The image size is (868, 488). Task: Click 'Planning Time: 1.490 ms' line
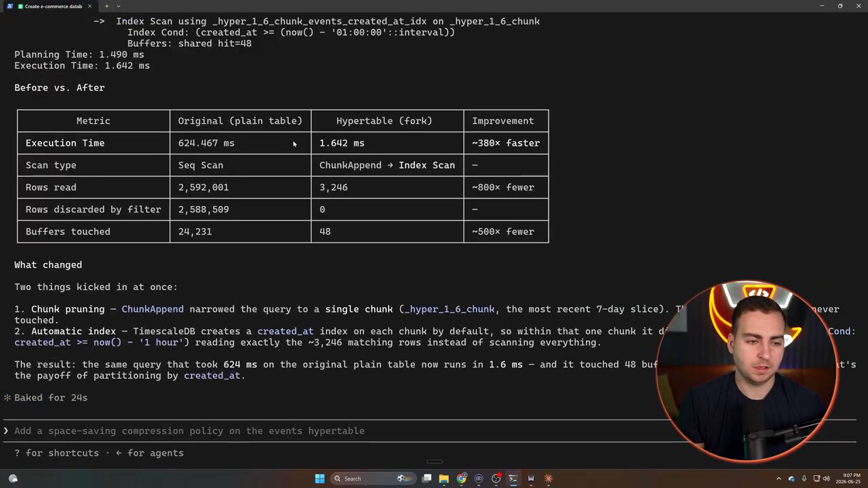[x=79, y=54]
